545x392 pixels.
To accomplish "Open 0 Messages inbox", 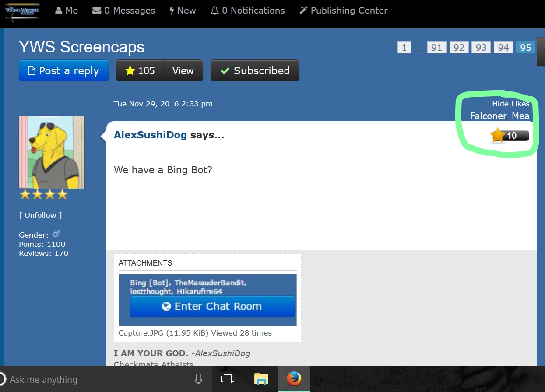I will point(123,10).
